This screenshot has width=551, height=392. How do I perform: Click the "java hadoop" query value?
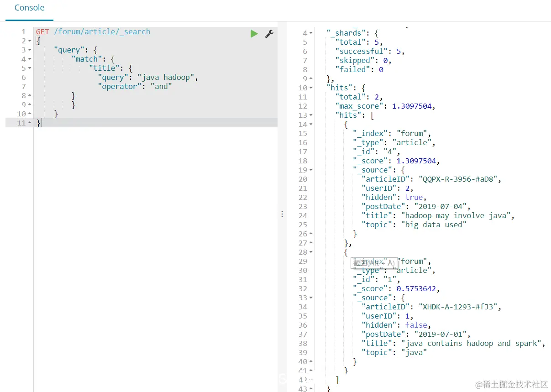pyautogui.click(x=167, y=78)
